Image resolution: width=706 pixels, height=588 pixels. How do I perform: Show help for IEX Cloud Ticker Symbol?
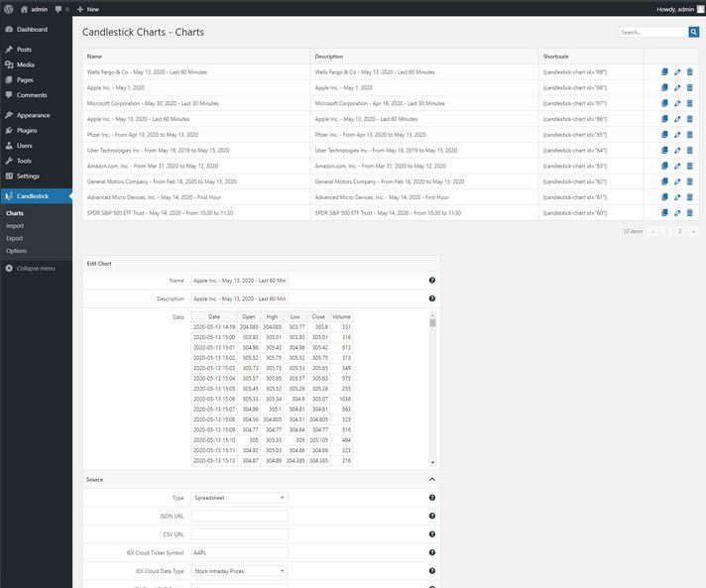coord(431,552)
